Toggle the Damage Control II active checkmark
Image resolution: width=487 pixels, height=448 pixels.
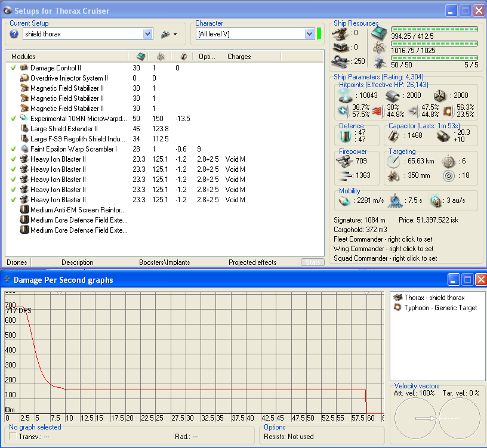[13, 67]
